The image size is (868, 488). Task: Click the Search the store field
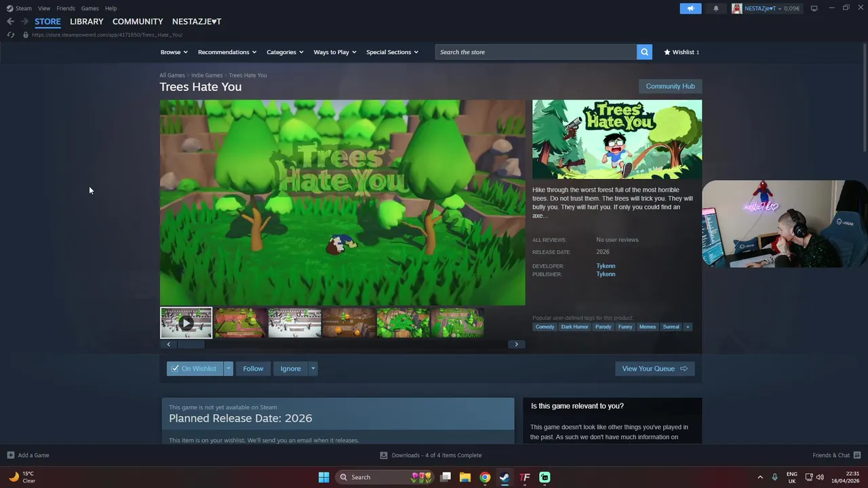click(536, 52)
